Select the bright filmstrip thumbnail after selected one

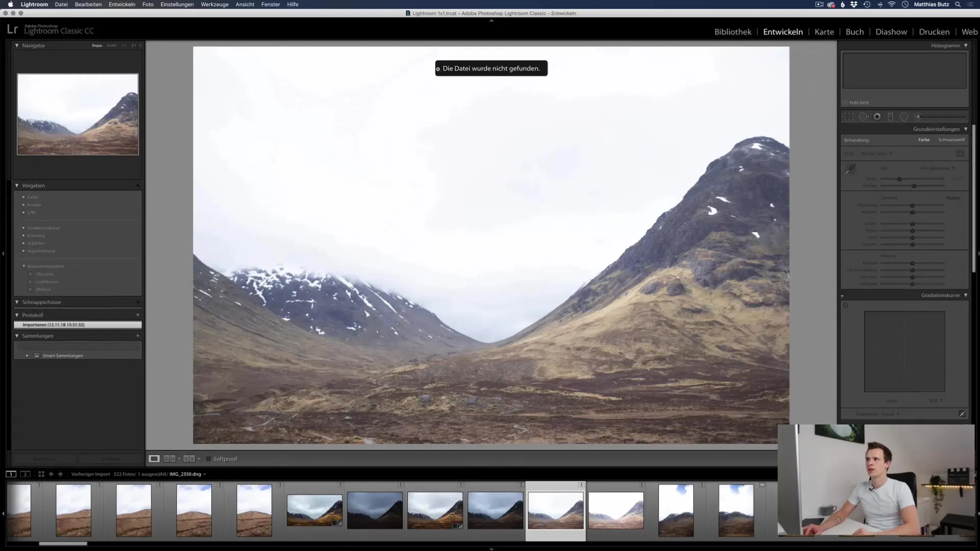[616, 510]
